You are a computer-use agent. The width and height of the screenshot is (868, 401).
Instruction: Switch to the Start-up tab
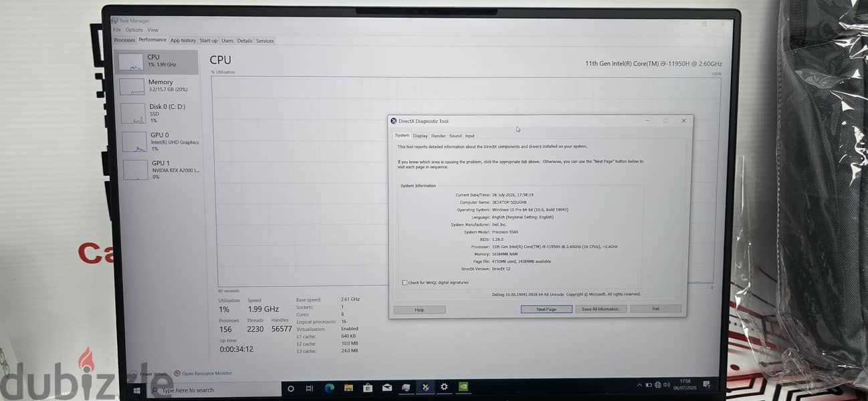tap(209, 41)
